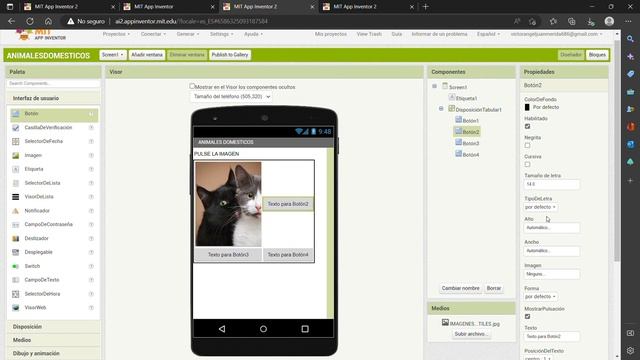Expand the Disposición palette section
Viewport: 640px width, 360px height.
tap(53, 327)
